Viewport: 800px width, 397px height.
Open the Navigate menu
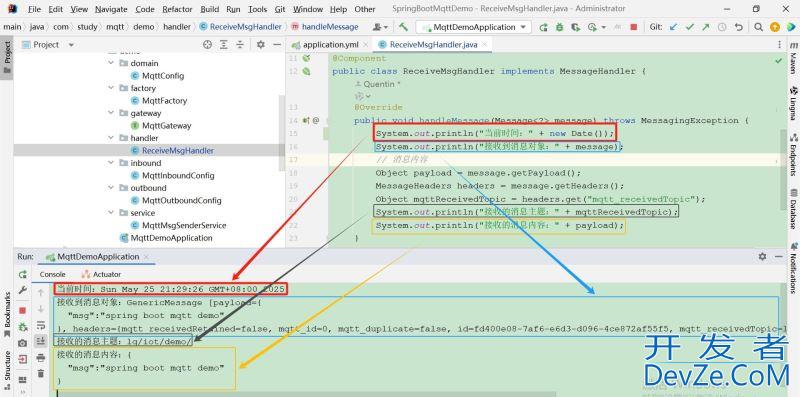pos(111,9)
